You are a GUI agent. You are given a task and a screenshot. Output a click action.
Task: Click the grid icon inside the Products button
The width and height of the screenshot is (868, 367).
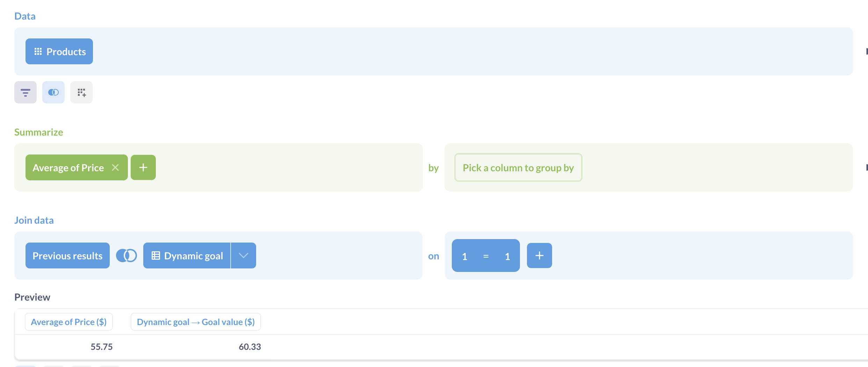38,51
